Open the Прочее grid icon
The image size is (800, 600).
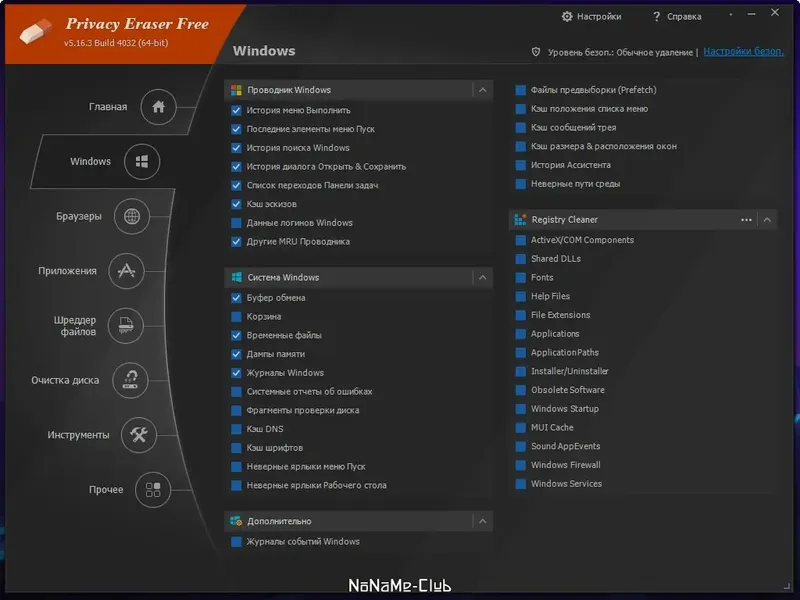coord(153,490)
